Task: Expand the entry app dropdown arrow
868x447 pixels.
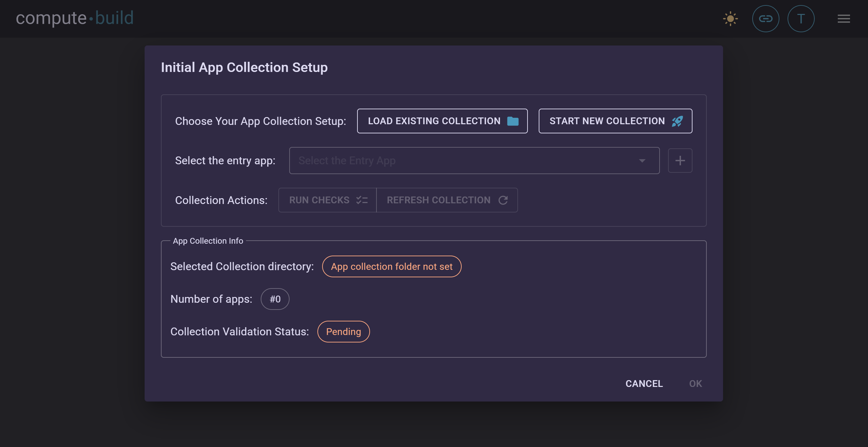Action: (642, 160)
